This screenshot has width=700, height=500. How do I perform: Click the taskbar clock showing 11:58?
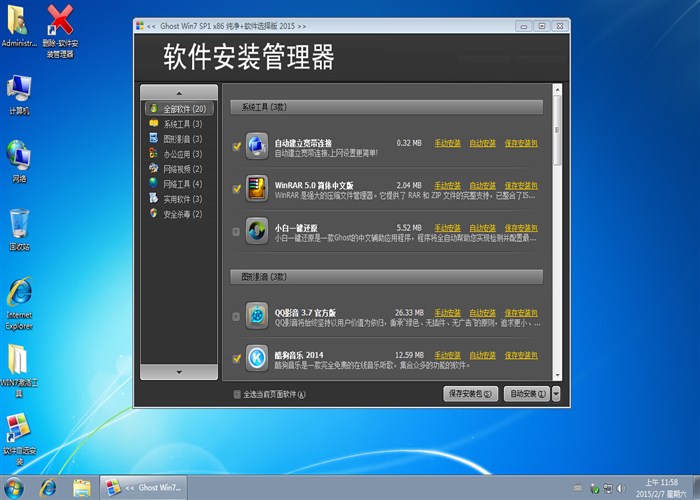coord(662,488)
